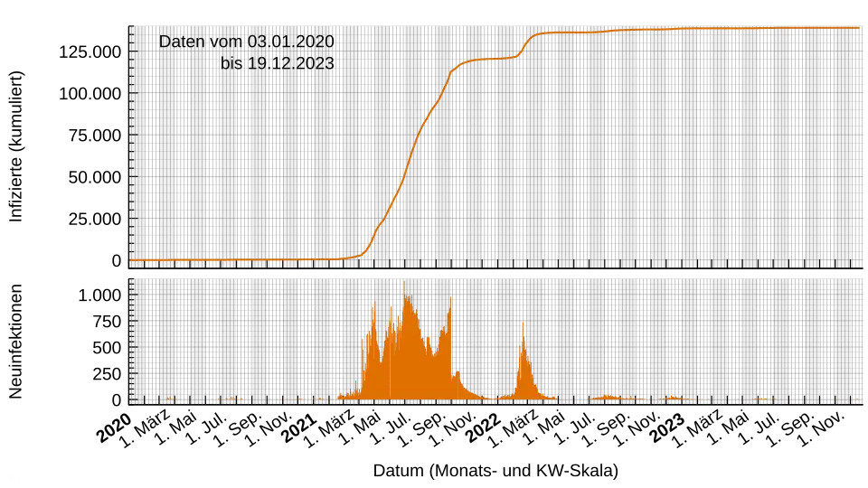868x488 pixels.
Task: Click the 25.000 y-axis tick label
Action: point(95,219)
